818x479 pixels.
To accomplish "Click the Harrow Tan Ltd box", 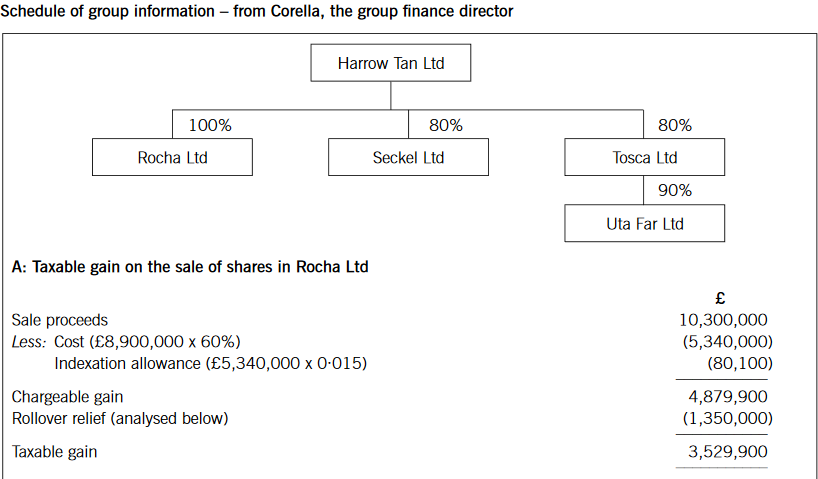I will 390,63.
